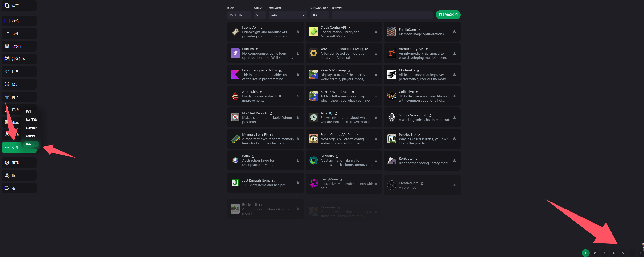This screenshot has width=644, height=257.
Task: Open the 文件 sidebar item
Action: click(19, 33)
